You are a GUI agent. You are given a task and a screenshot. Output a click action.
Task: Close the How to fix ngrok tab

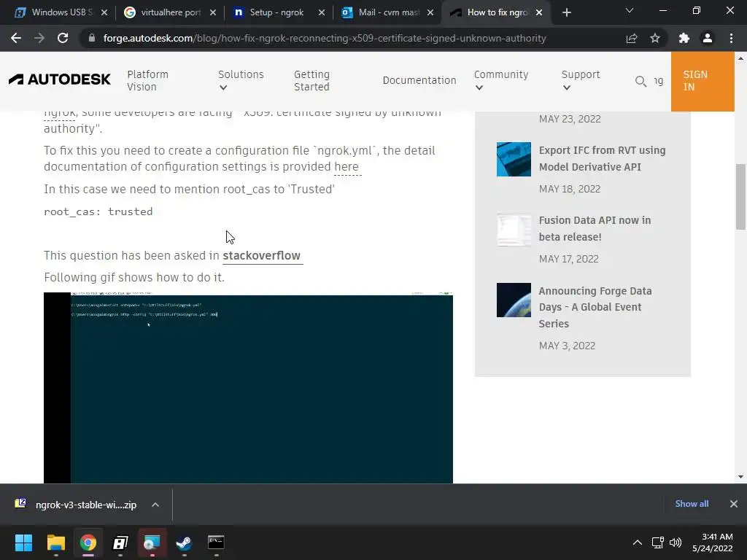click(539, 12)
